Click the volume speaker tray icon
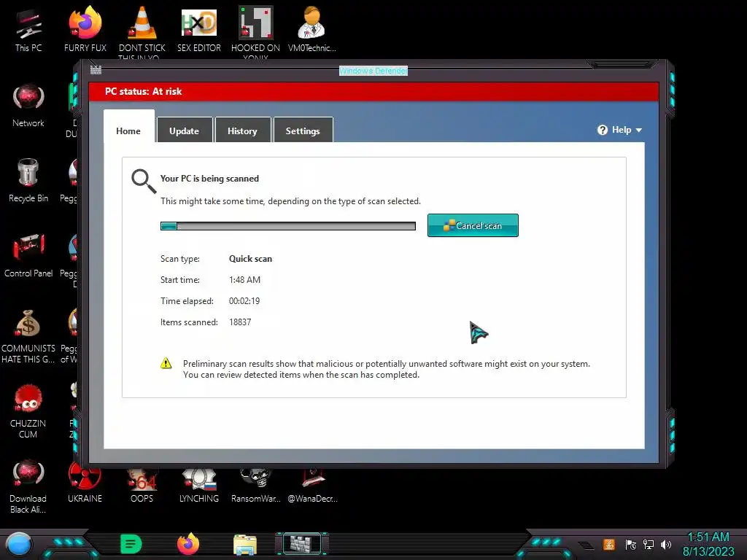747x560 pixels. coord(666,544)
